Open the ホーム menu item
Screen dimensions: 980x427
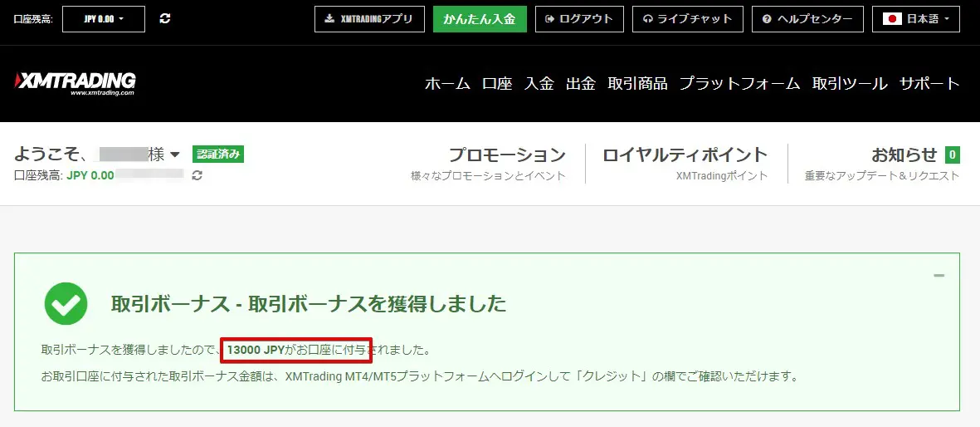[447, 83]
